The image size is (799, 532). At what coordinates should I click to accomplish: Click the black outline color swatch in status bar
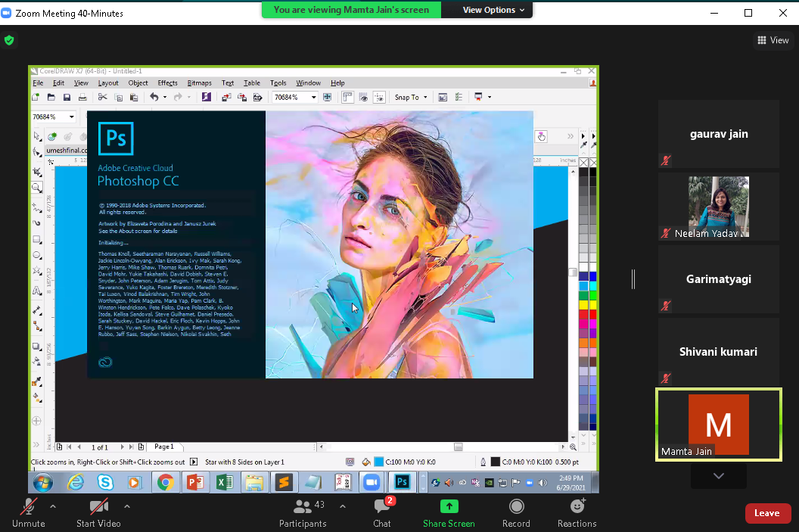[496, 462]
